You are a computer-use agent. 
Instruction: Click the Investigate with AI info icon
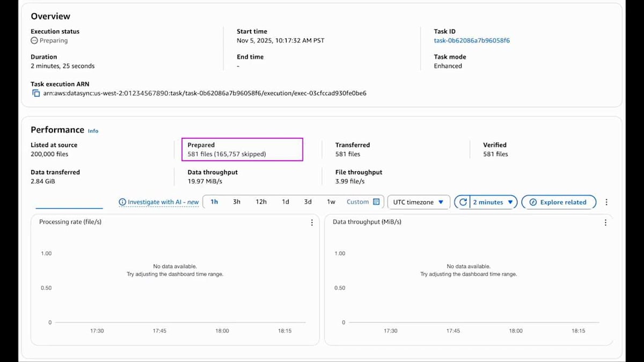click(x=122, y=202)
